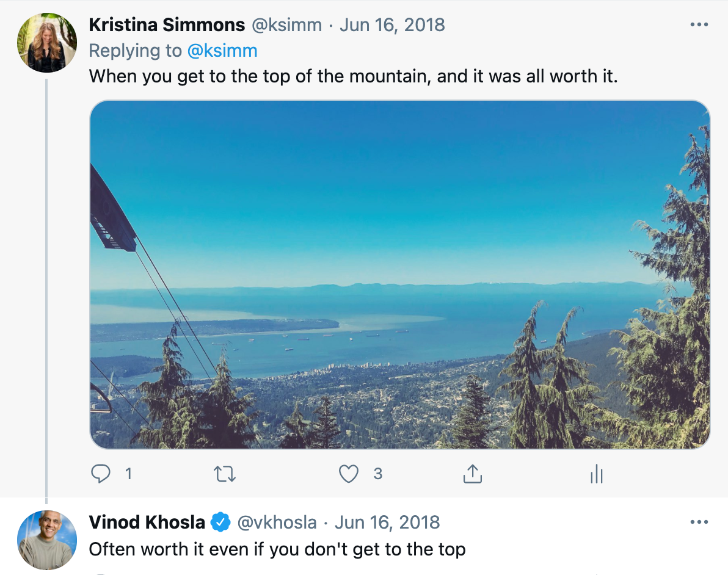Screen dimensions: 728x575
Task: Open Kristina Simmons' profile picture
Action: click(47, 43)
